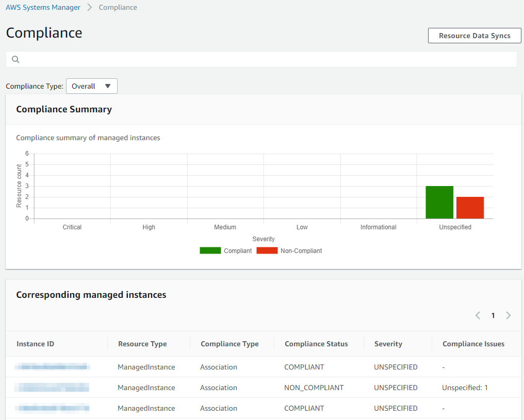Select the red Non-Compliant bar in chart

470,208
